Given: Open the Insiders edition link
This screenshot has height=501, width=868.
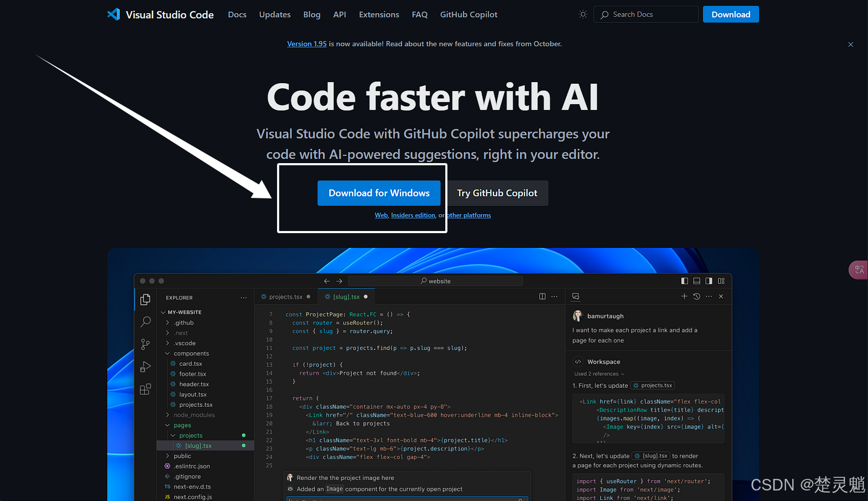Looking at the screenshot, I should (413, 215).
